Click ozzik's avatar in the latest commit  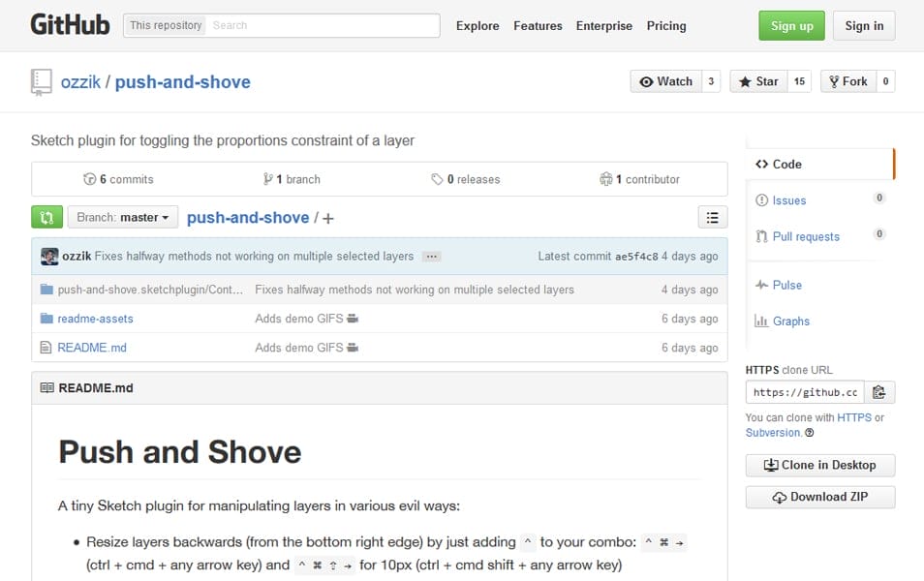49,257
